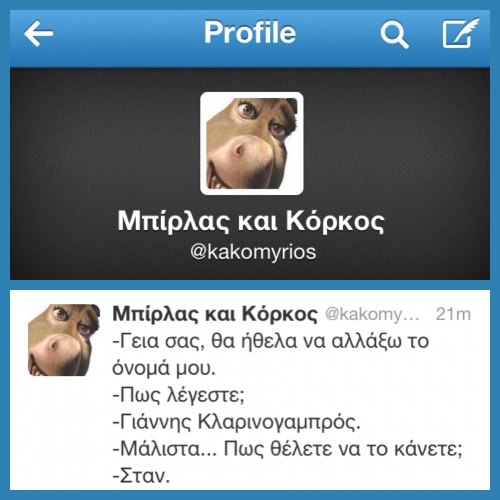Open the 21m timestamp of the tweet
Screen dimensions: 500x500
tap(453, 314)
